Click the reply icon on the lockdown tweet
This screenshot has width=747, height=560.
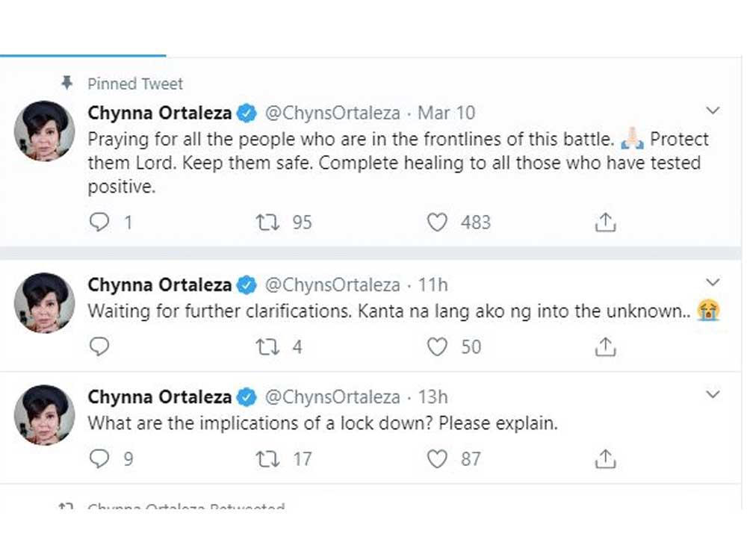99,458
